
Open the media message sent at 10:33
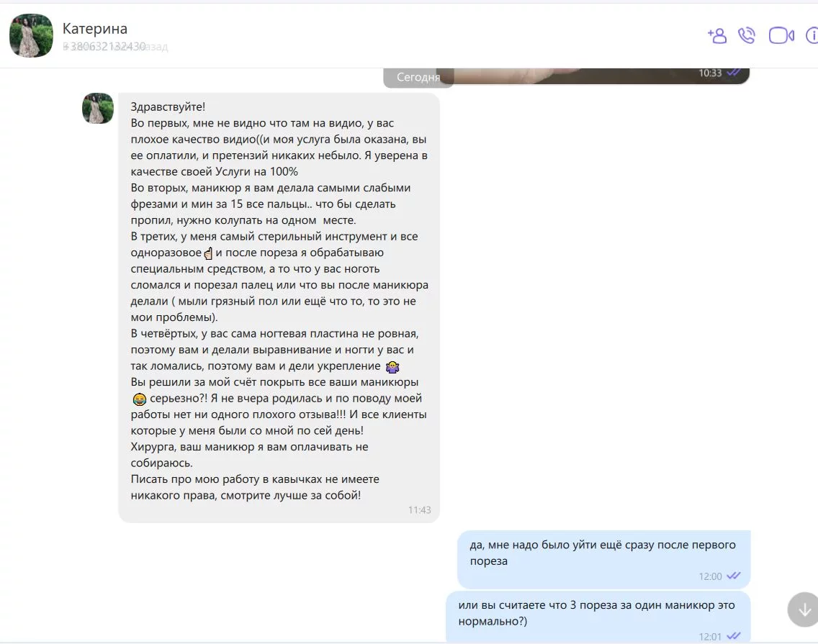593,76
